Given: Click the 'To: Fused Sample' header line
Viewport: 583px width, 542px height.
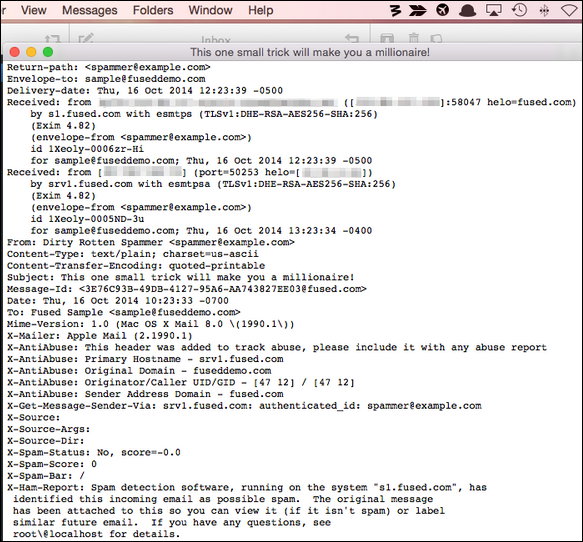Looking at the screenshot, I should click(x=124, y=312).
